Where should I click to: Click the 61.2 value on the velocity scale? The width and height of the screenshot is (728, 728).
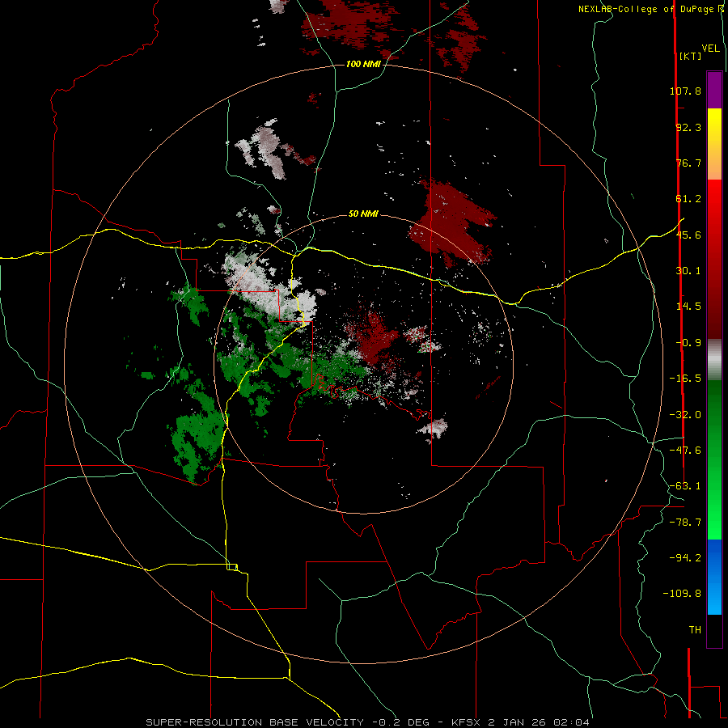point(688,199)
